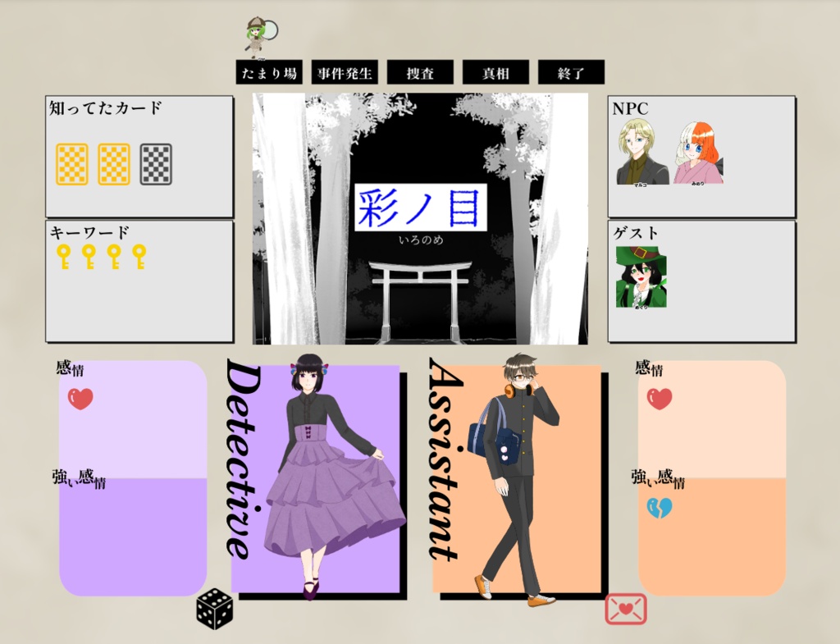Click the second yellow checkered card
The image size is (840, 644).
click(x=113, y=164)
